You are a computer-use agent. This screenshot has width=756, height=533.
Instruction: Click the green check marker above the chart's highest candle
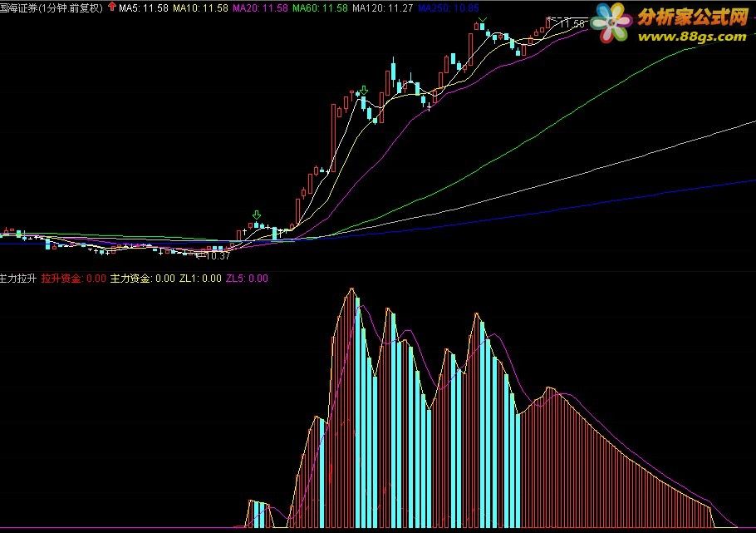coord(483,20)
